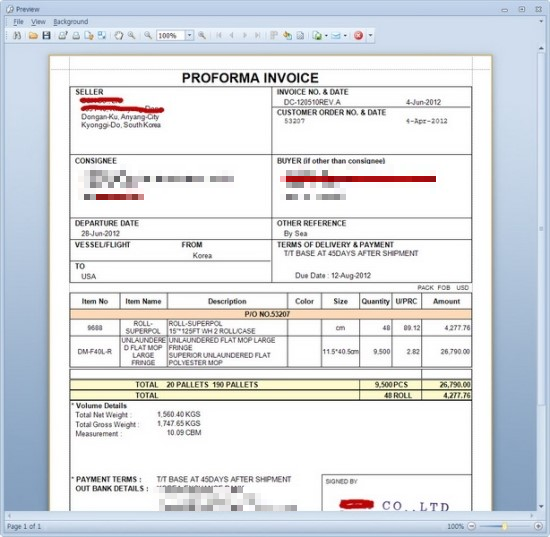Click the By Sea reference text
The image size is (550, 537).
(295, 234)
